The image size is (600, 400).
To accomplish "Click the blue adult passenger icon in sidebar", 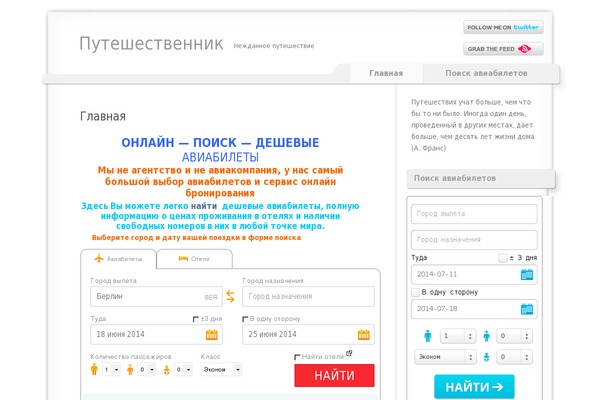I will coord(428,336).
